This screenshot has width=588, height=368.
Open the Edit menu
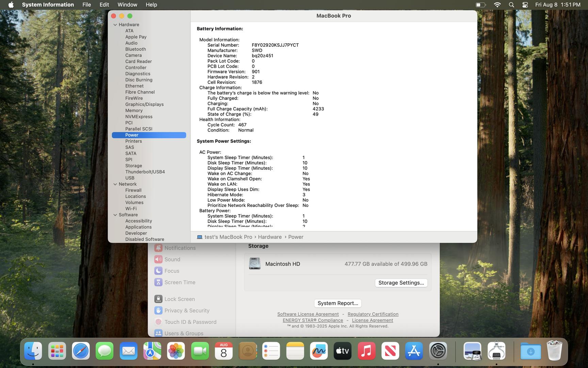pos(104,5)
